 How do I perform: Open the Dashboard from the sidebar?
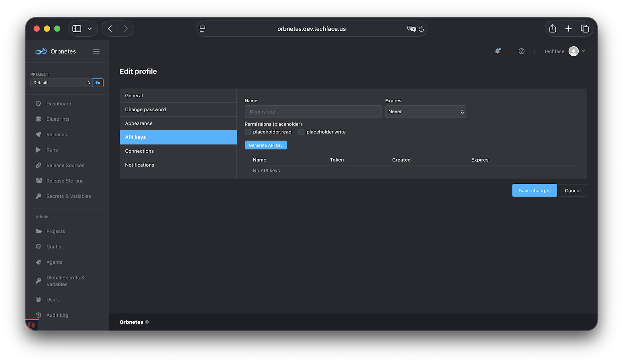(58, 104)
